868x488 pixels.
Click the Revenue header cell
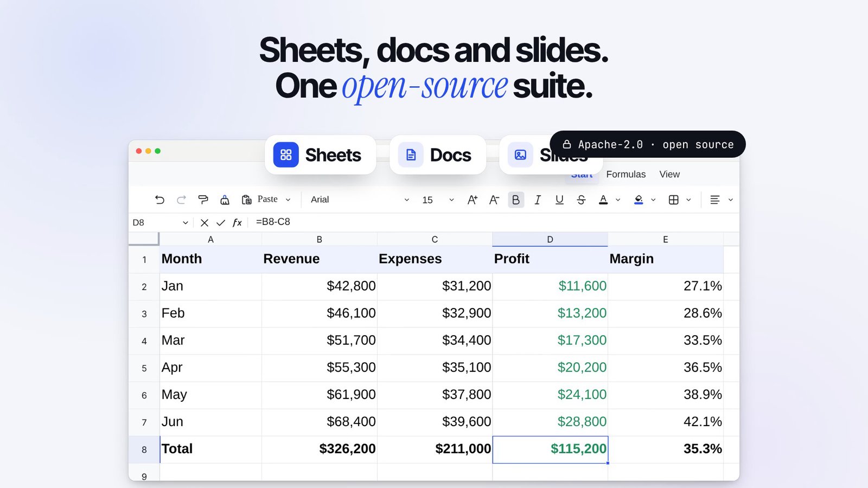[x=320, y=259]
